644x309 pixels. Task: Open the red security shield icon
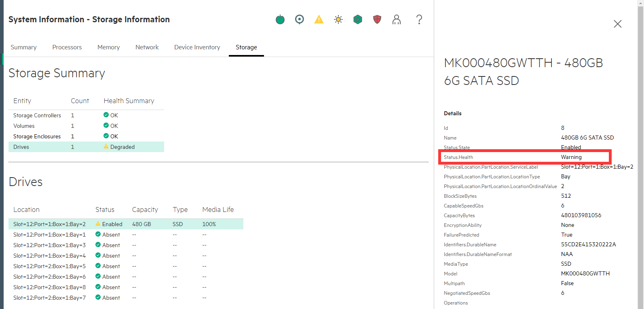[377, 19]
